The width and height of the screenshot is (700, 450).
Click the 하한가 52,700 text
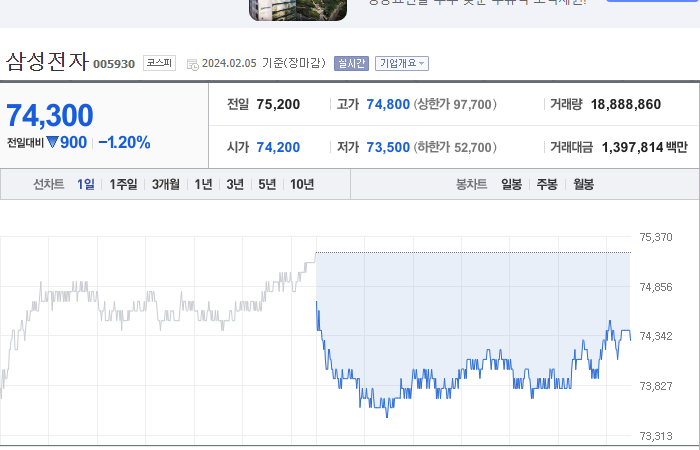coord(455,147)
